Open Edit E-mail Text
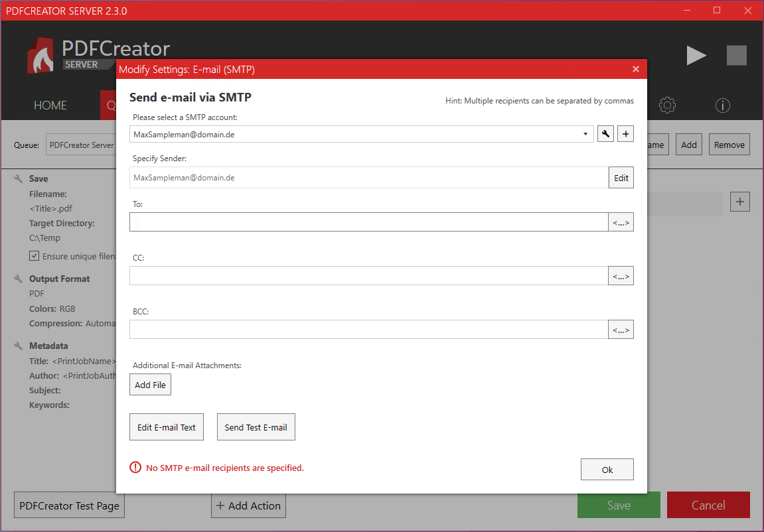 tap(166, 427)
